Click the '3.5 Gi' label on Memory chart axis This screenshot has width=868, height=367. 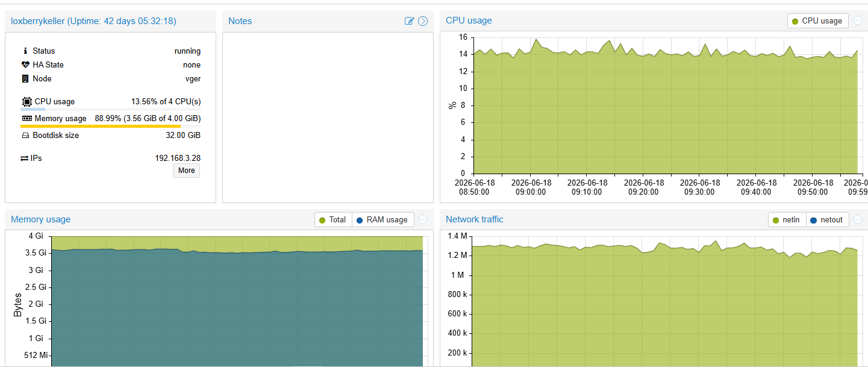(34, 253)
